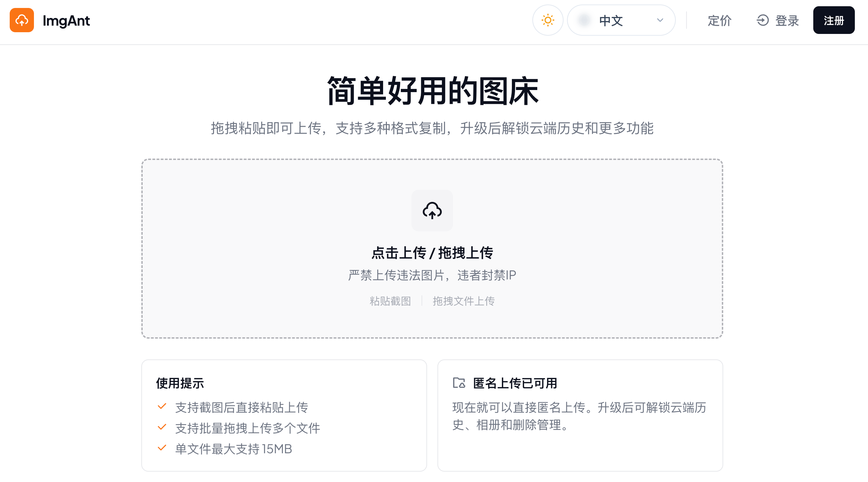The image size is (868, 482).
Task: Click the checkmark beside 支持截图后直接粘贴上传
Action: tap(162, 406)
